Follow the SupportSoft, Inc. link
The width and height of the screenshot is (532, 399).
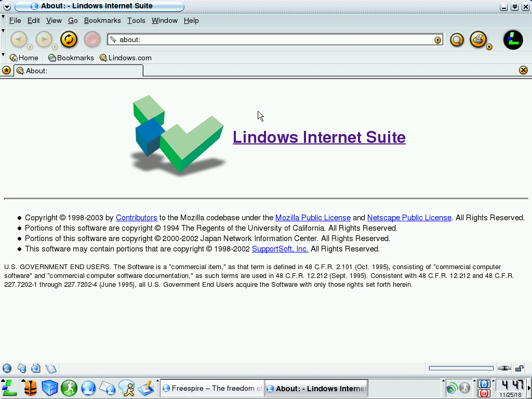[280, 249]
